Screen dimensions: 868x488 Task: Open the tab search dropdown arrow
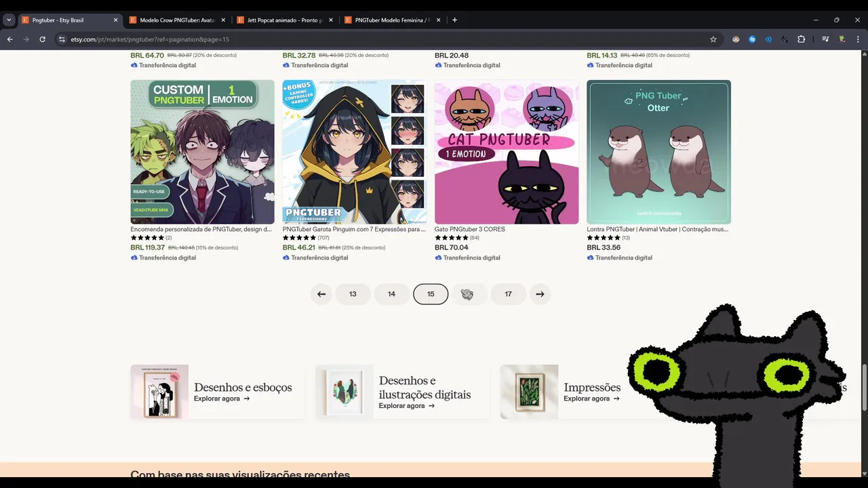[9, 20]
